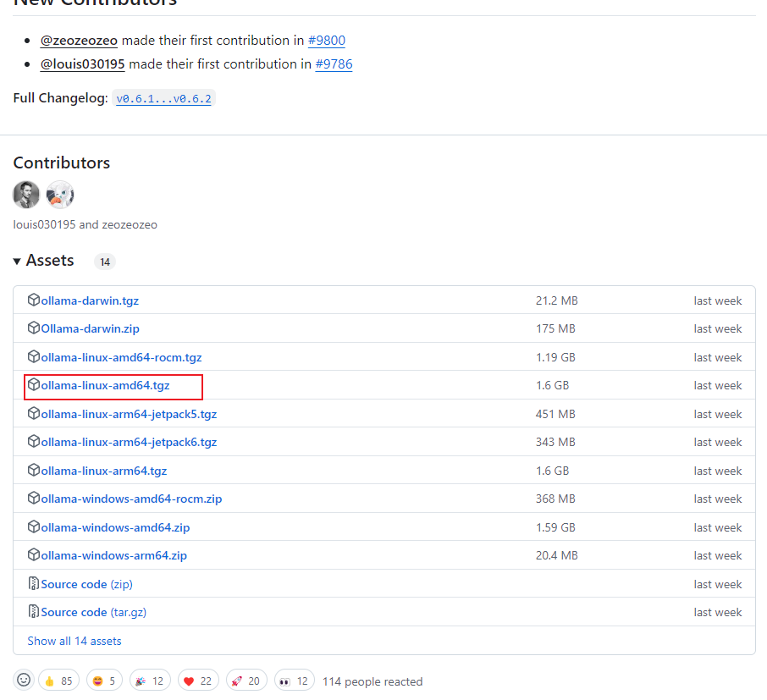Open the add reaction smiley picker
The height and width of the screenshot is (700, 767).
tap(24, 680)
